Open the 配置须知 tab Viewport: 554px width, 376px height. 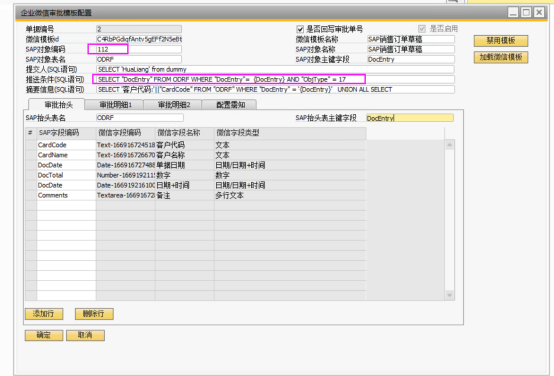[x=229, y=105]
